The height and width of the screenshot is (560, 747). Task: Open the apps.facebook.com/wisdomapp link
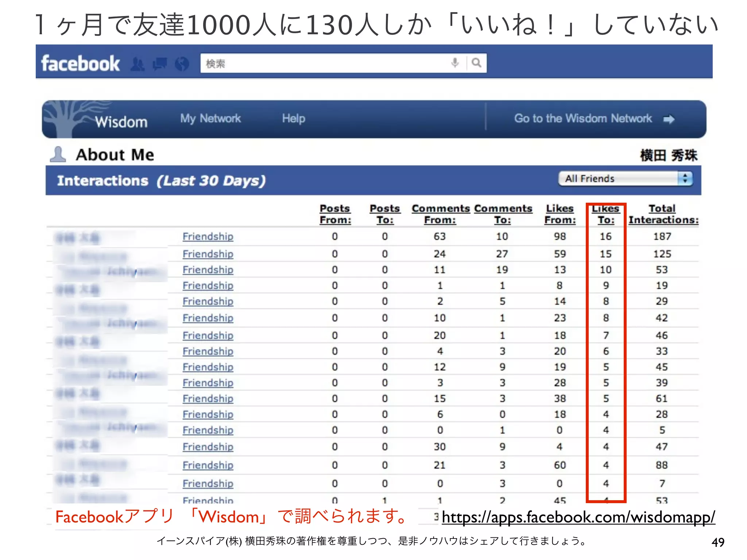tap(578, 517)
